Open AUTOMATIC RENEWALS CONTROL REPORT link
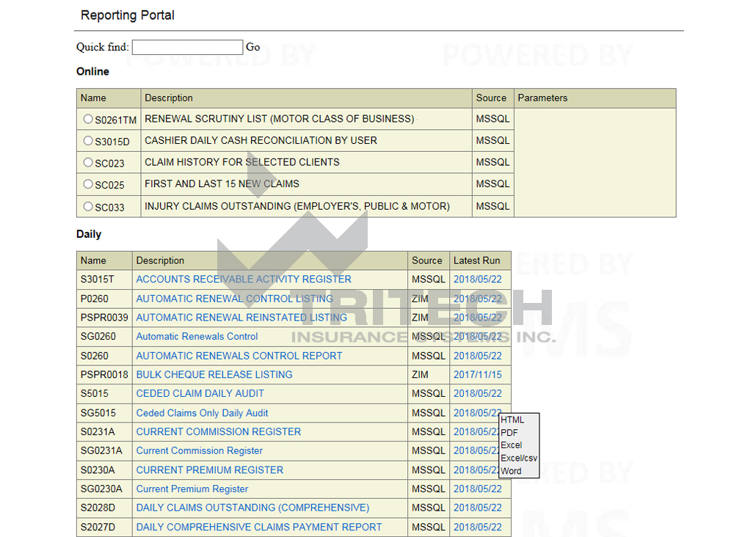756x537 pixels. (x=239, y=356)
